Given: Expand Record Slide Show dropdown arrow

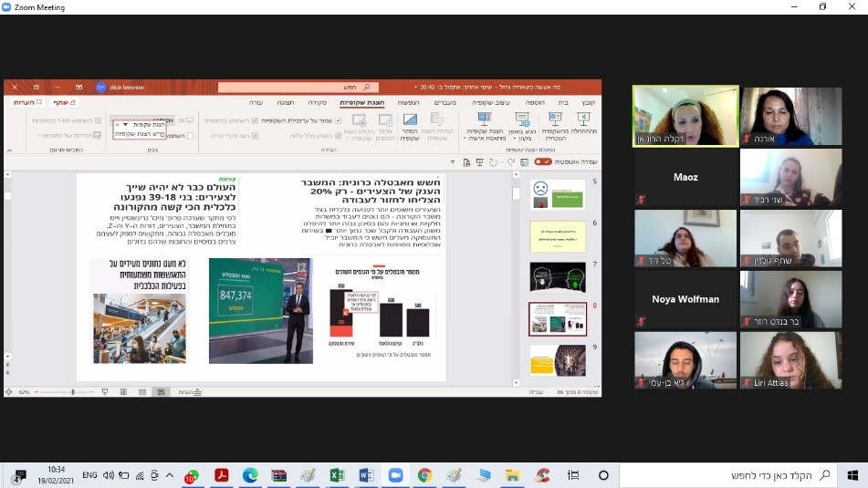Looking at the screenshot, I should 348,139.
